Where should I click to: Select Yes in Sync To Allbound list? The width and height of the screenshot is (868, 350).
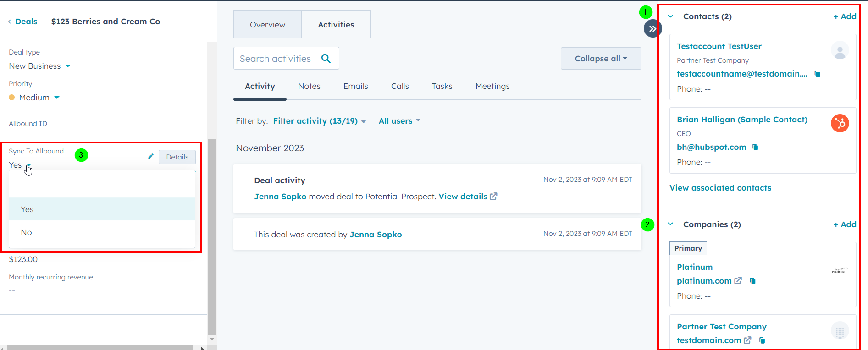click(102, 209)
